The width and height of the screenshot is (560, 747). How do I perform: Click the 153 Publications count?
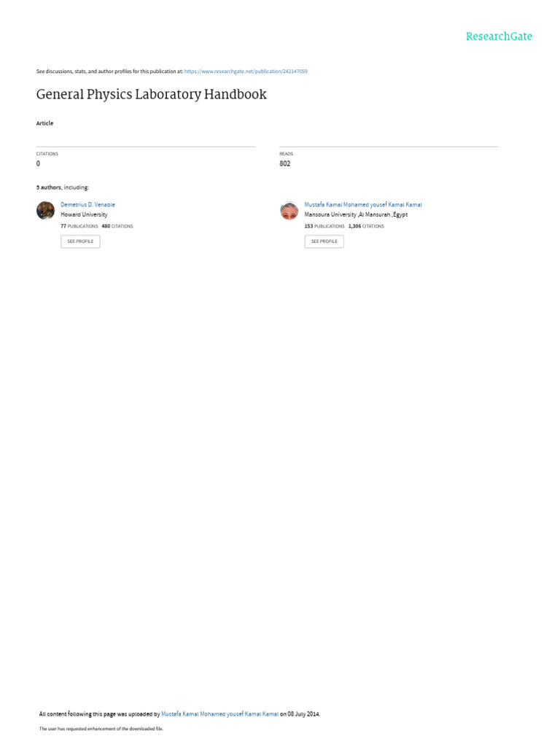coord(324,226)
